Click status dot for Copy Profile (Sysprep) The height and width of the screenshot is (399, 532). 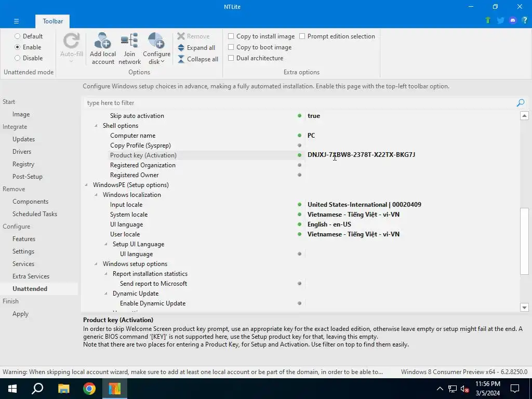click(299, 145)
